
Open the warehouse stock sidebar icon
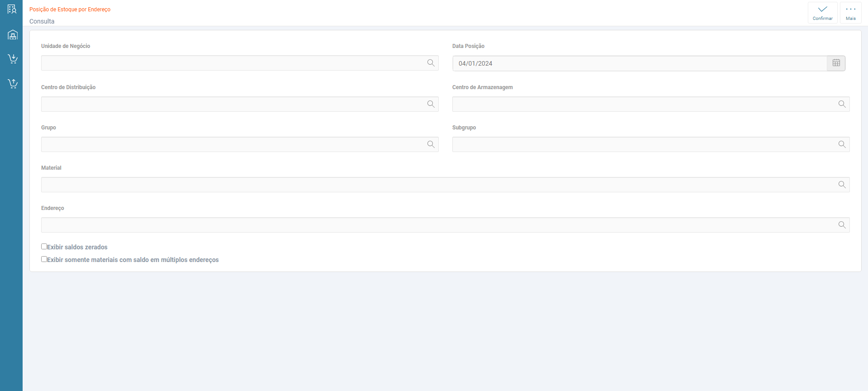[x=12, y=35]
